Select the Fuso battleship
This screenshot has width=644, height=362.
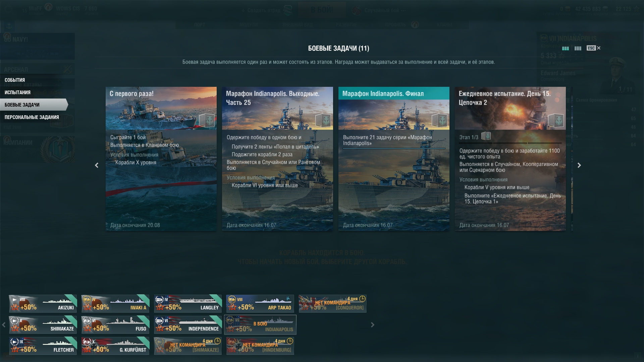115,325
